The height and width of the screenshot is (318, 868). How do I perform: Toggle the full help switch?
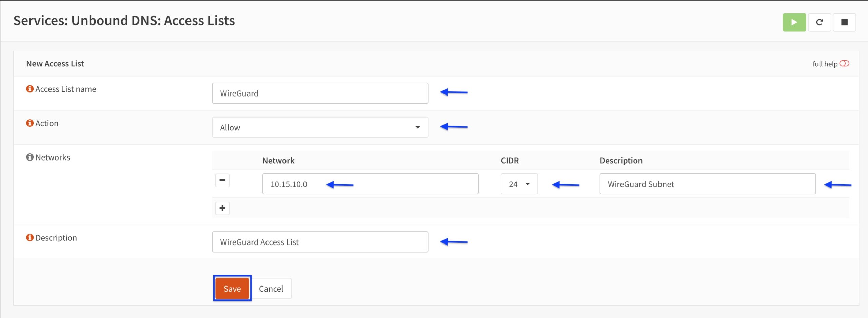tap(844, 64)
